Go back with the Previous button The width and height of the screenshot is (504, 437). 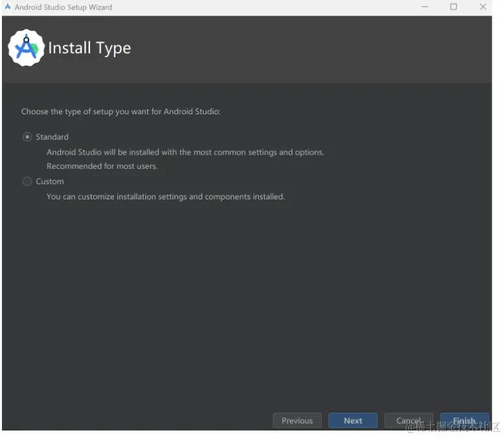(x=297, y=420)
